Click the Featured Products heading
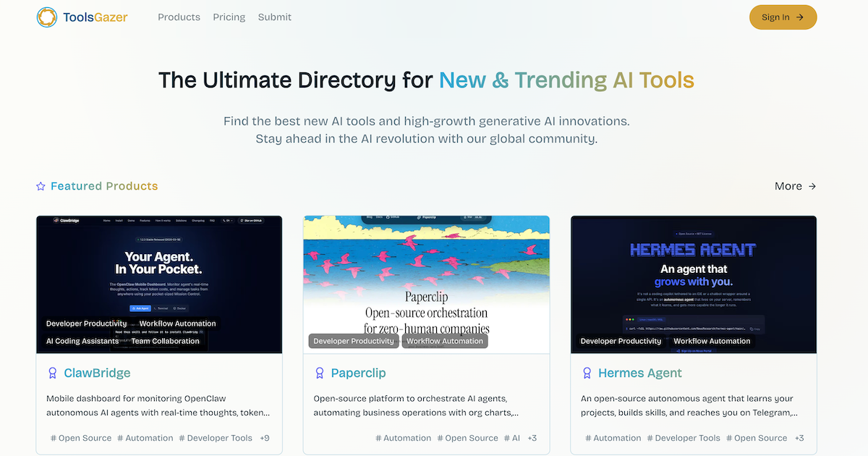Viewport: 868px width, 456px height. coord(104,186)
